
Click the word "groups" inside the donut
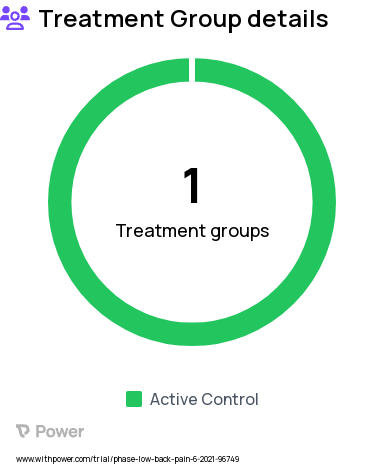pyautogui.click(x=240, y=232)
